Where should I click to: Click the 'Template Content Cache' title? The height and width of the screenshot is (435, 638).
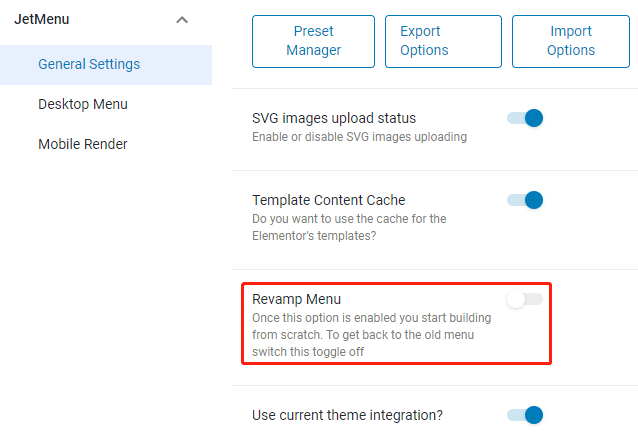(329, 200)
